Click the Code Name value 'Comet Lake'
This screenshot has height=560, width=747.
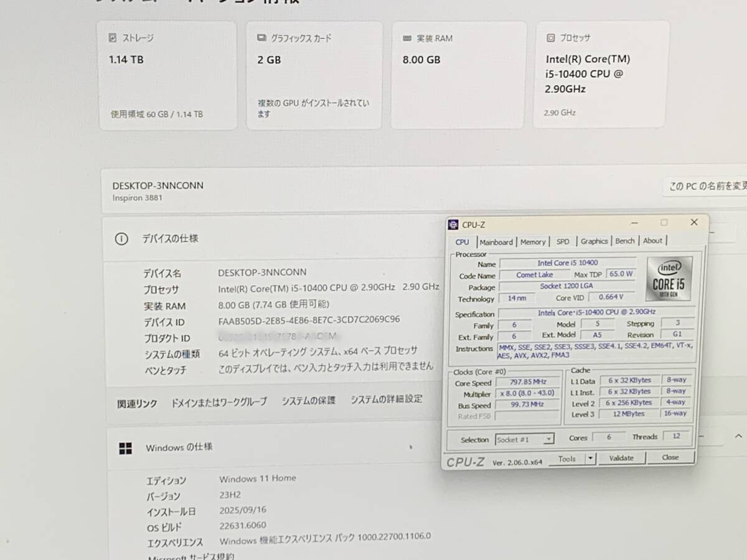534,275
